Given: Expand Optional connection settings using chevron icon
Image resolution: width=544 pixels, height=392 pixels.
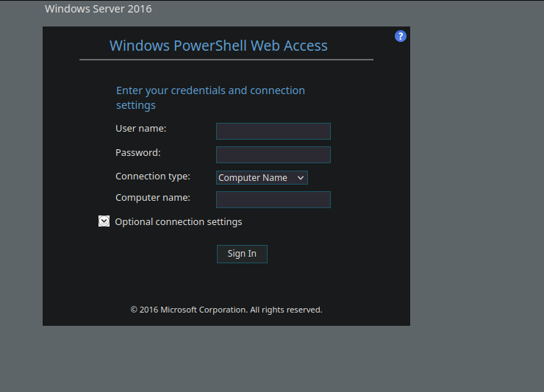Looking at the screenshot, I should click(104, 221).
